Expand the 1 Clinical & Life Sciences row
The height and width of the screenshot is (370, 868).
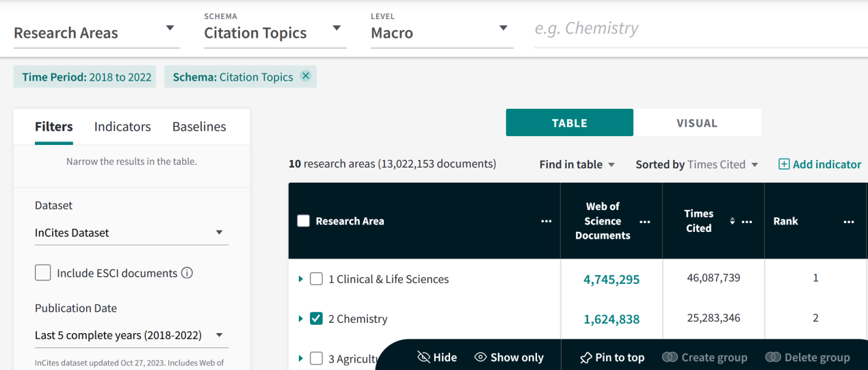point(300,279)
